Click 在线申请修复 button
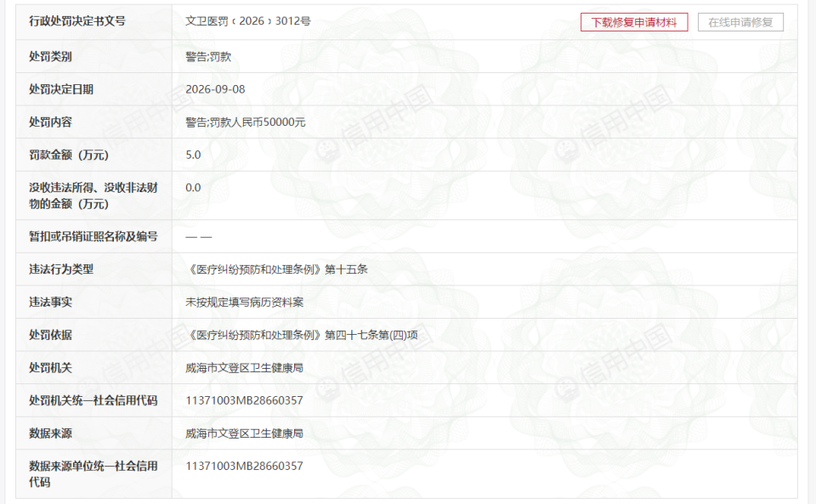The image size is (816, 504). point(740,22)
